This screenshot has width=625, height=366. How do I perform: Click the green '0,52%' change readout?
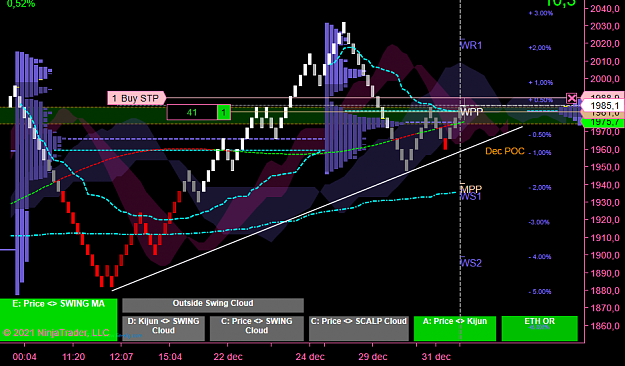(21, 4)
